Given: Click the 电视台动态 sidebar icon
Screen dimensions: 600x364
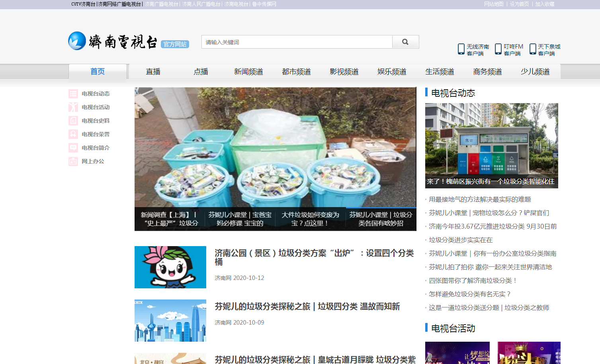Looking at the screenshot, I should [x=73, y=94].
